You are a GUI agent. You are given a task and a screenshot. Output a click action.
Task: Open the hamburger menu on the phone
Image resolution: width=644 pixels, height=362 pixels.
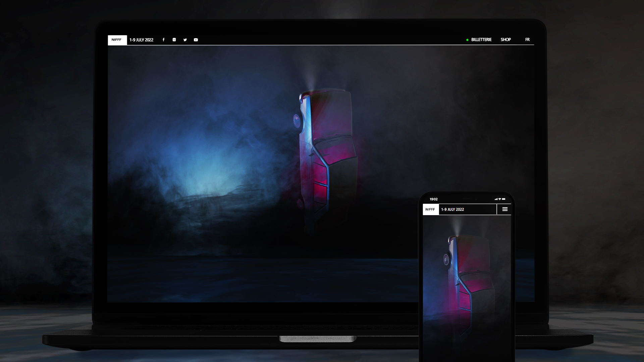[505, 209]
